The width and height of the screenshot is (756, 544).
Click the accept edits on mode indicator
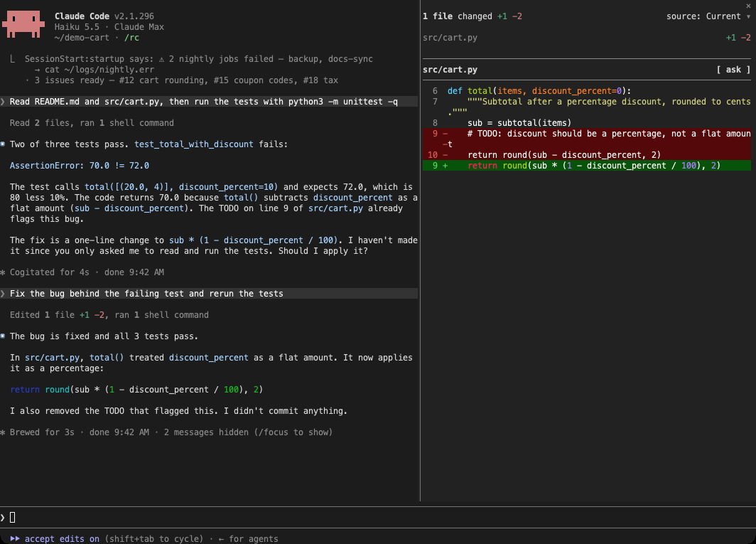tap(62, 539)
